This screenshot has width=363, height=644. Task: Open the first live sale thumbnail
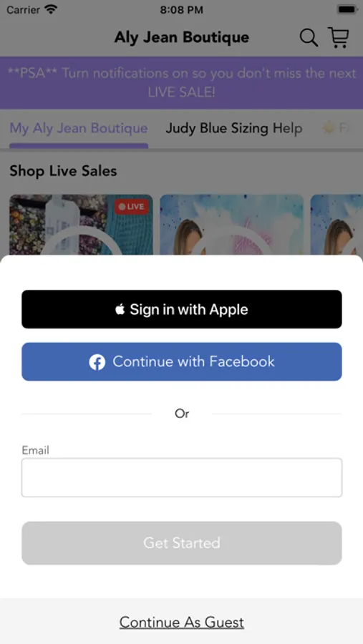pyautogui.click(x=81, y=225)
